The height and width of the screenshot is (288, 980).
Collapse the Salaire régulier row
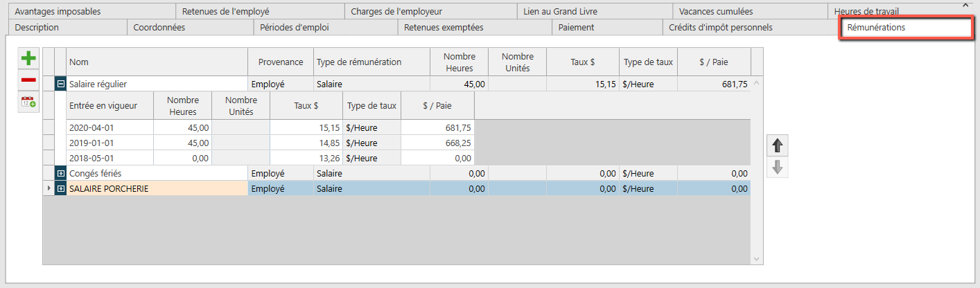[x=61, y=84]
